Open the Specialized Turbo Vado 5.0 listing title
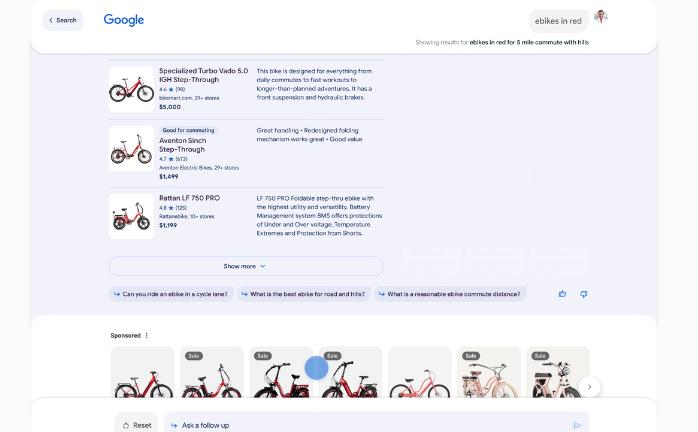The width and height of the screenshot is (698, 432). [203, 75]
